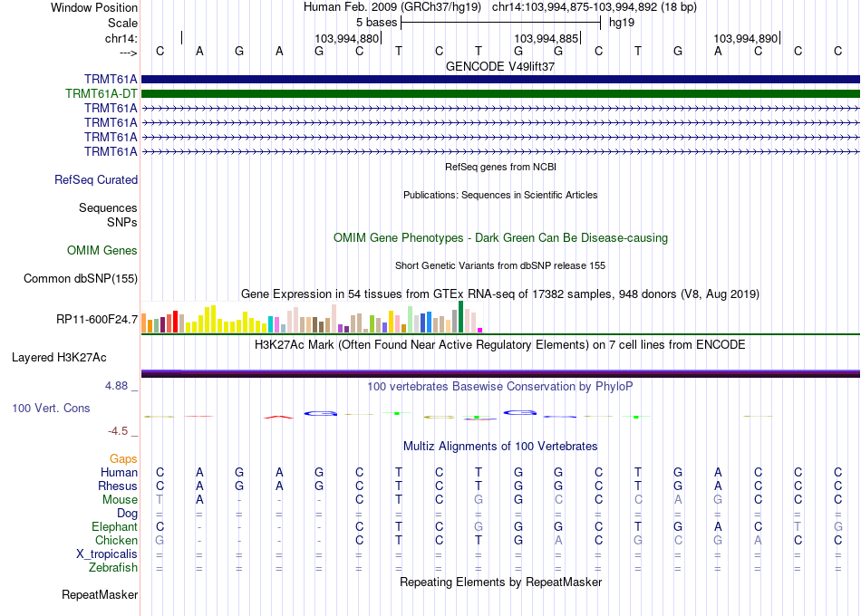Click the Elephant alignment row label

(114, 526)
